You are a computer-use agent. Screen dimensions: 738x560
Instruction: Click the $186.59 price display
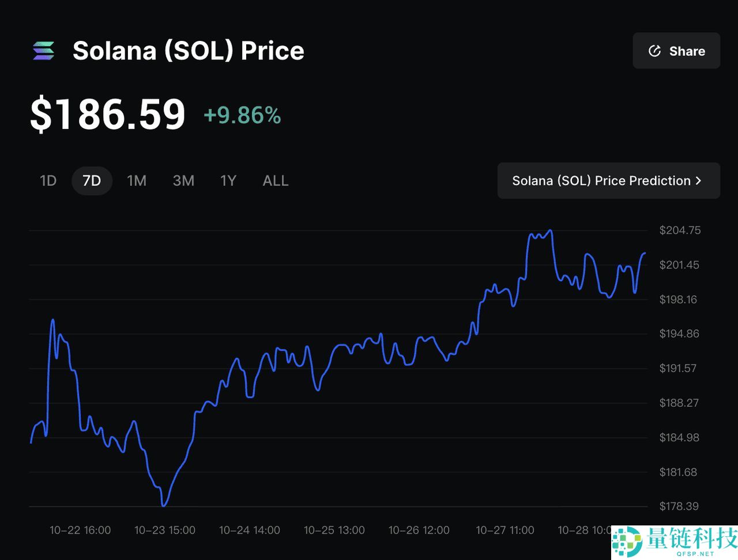tap(108, 113)
